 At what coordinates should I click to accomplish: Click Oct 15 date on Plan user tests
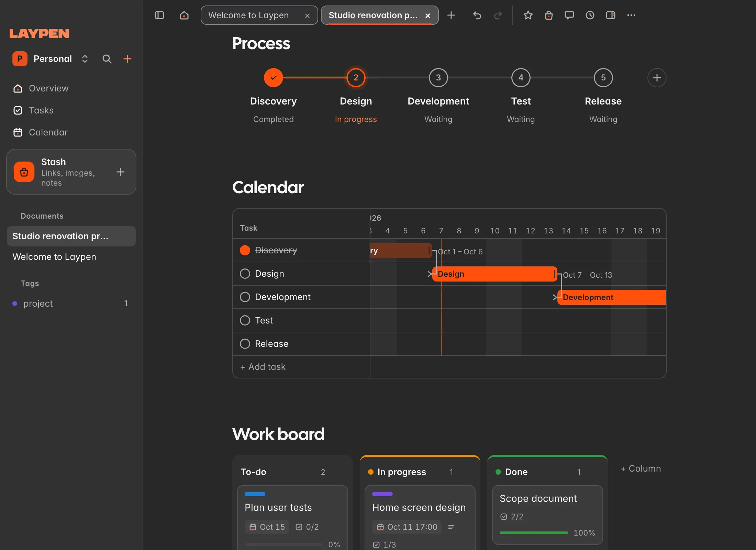click(267, 527)
